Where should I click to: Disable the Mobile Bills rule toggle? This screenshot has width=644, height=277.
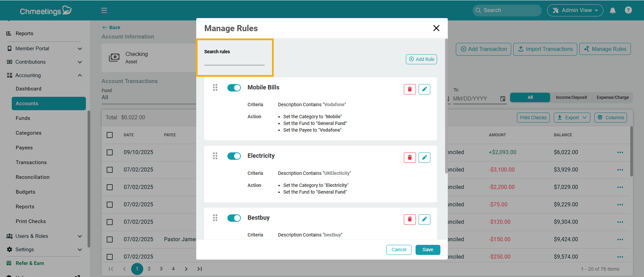234,88
